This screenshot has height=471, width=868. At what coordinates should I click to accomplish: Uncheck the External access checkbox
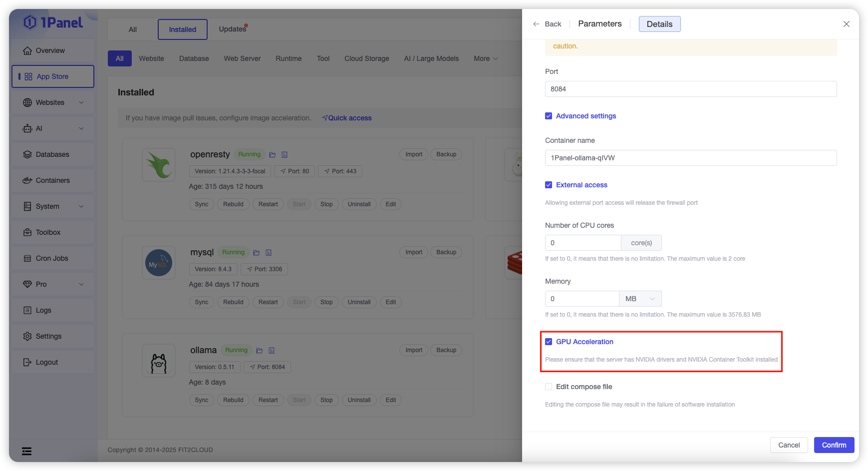click(x=549, y=185)
